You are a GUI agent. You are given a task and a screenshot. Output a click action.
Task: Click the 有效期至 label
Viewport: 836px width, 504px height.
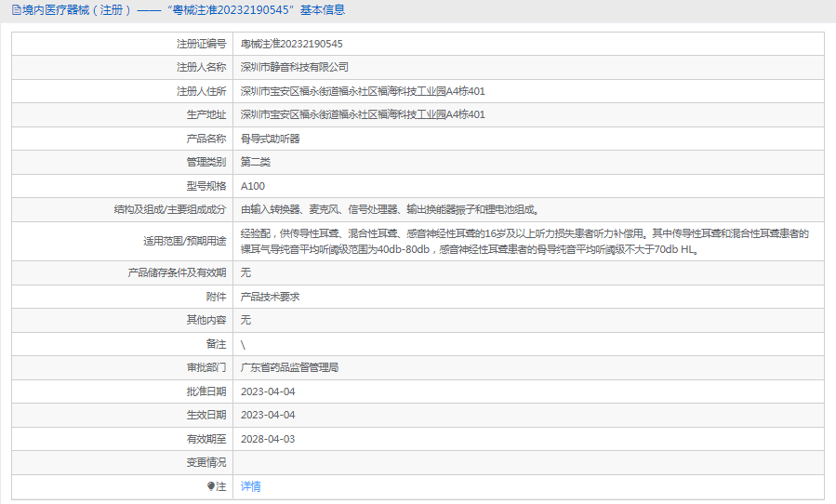click(206, 439)
